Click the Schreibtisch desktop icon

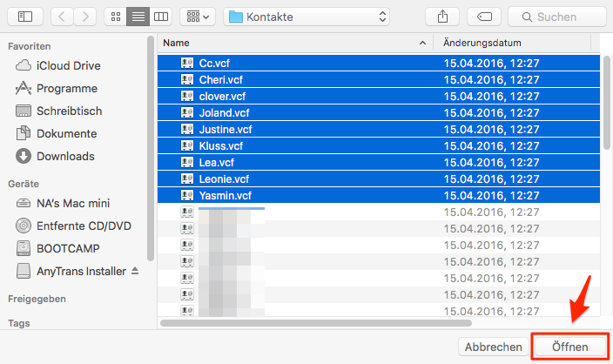[x=23, y=111]
